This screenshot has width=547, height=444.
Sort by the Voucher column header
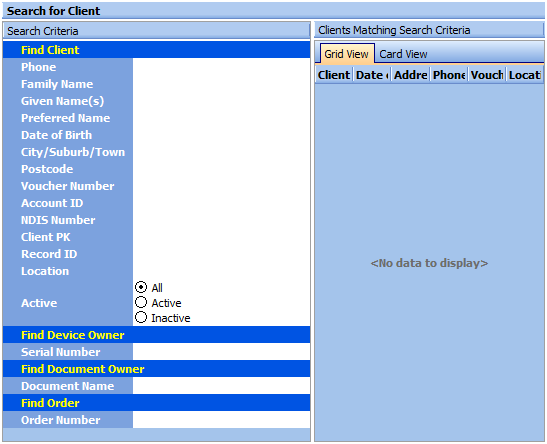tap(487, 75)
